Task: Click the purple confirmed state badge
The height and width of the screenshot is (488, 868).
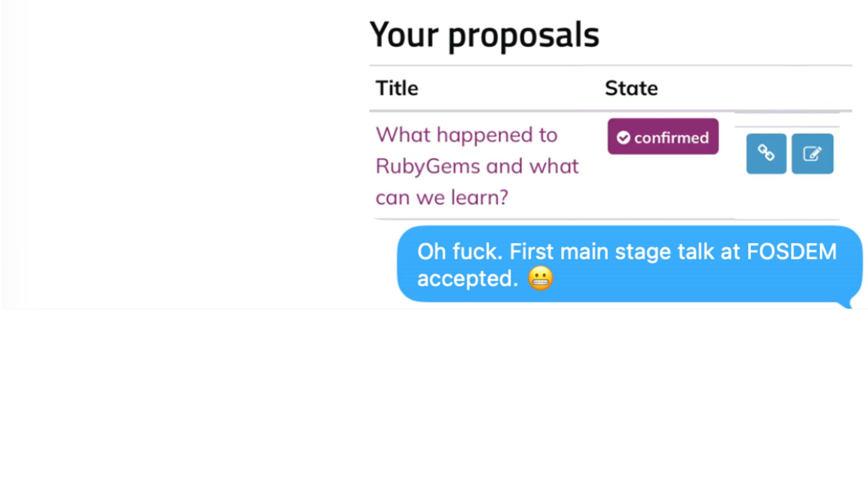Action: [663, 137]
